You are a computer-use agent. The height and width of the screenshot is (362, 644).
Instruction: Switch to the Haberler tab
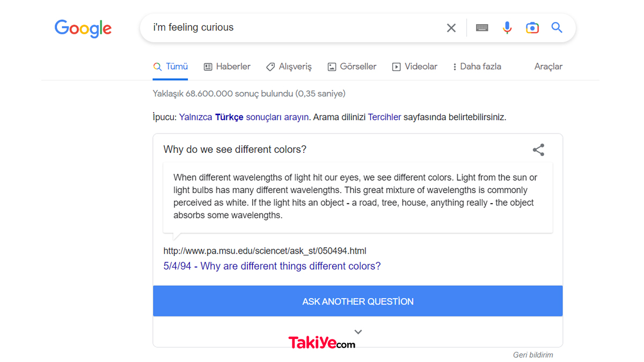(x=227, y=67)
